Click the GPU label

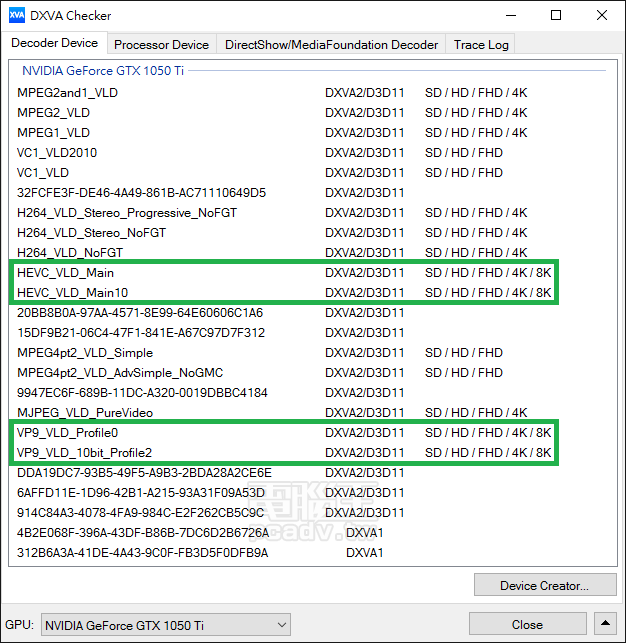(19, 625)
